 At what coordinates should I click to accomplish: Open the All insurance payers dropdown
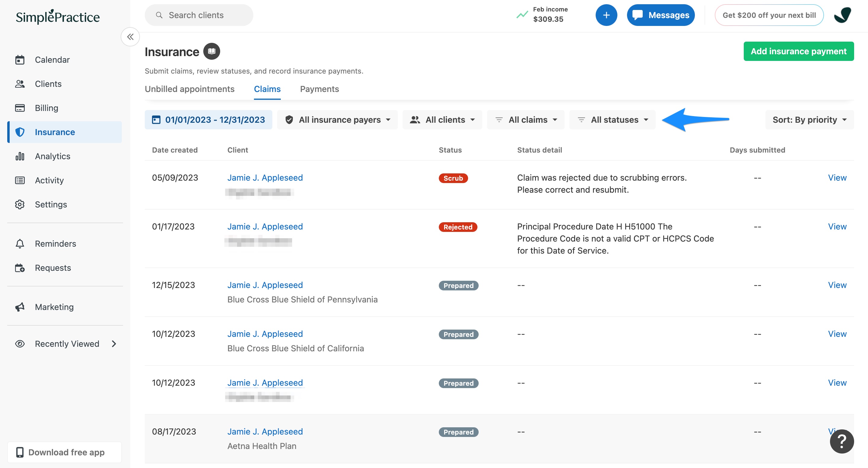pos(337,120)
